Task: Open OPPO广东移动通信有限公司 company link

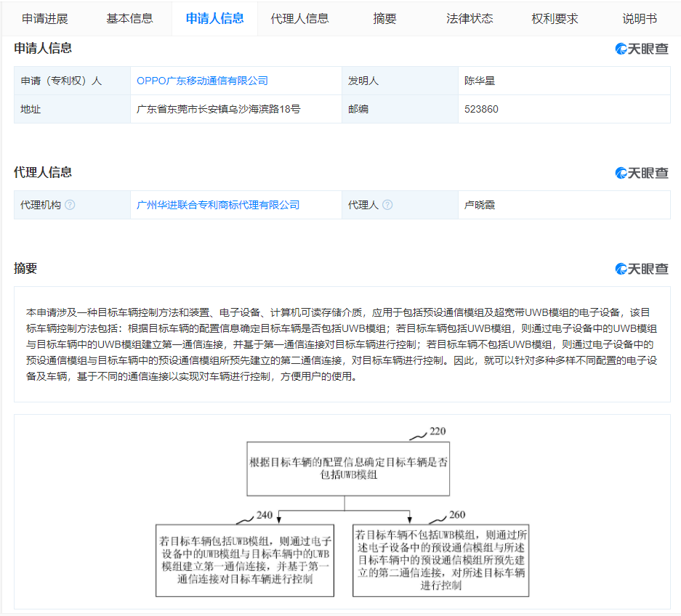Action: 202,81
